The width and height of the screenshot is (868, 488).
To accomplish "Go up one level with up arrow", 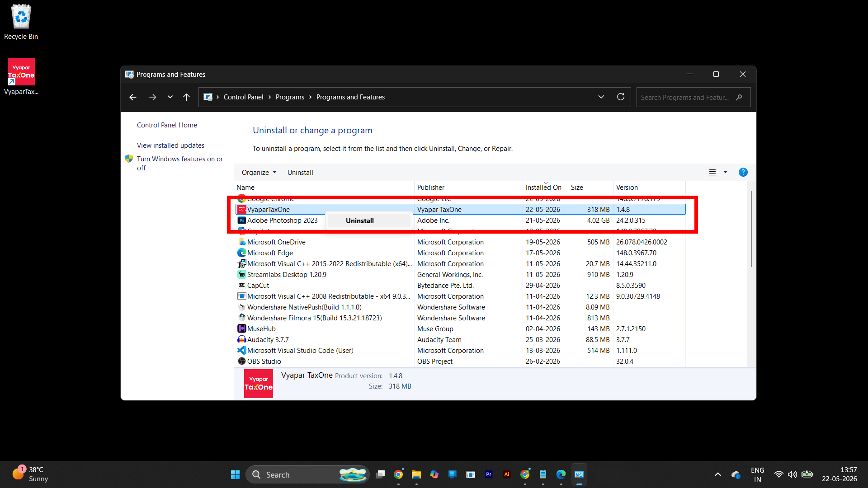I will (x=186, y=97).
